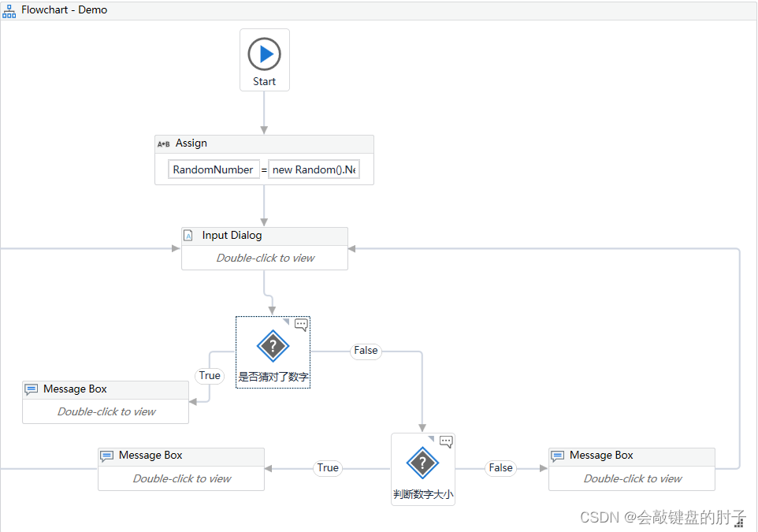
Task: Click the upper-left Message Box speech icon
Action: [x=32, y=389]
